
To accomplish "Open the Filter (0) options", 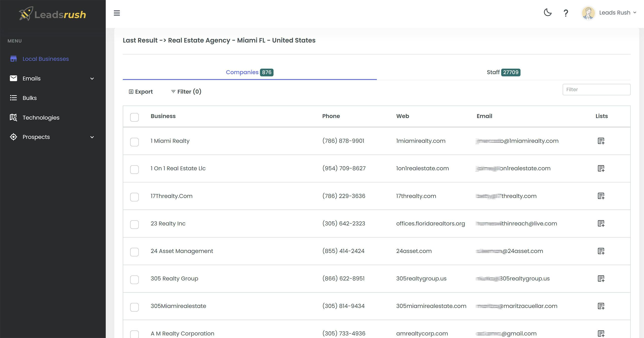I will coord(186,92).
